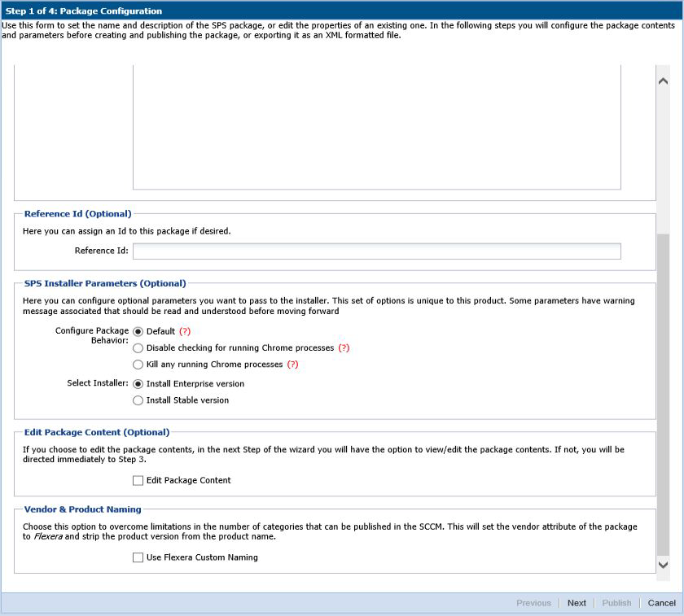Click help icon next to Default option
The image size is (684, 616).
[184, 332]
